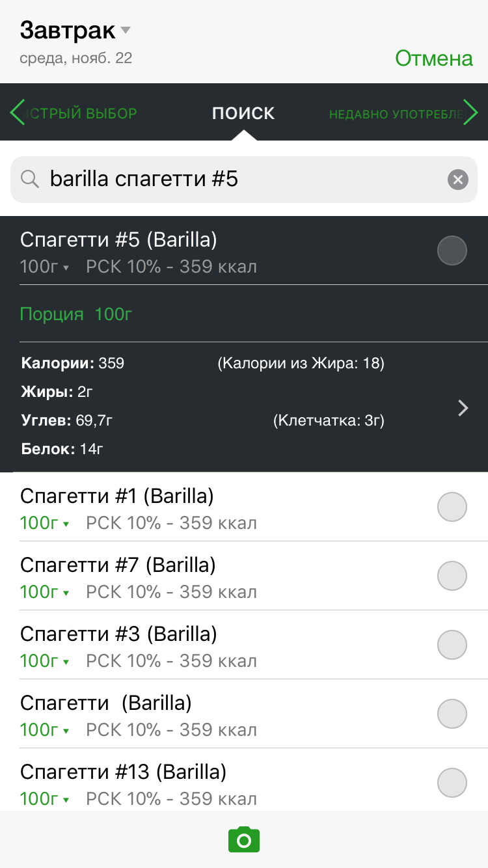Switch to the Быстрый выбор tab
Viewport: 488px width, 868px height.
tap(81, 113)
